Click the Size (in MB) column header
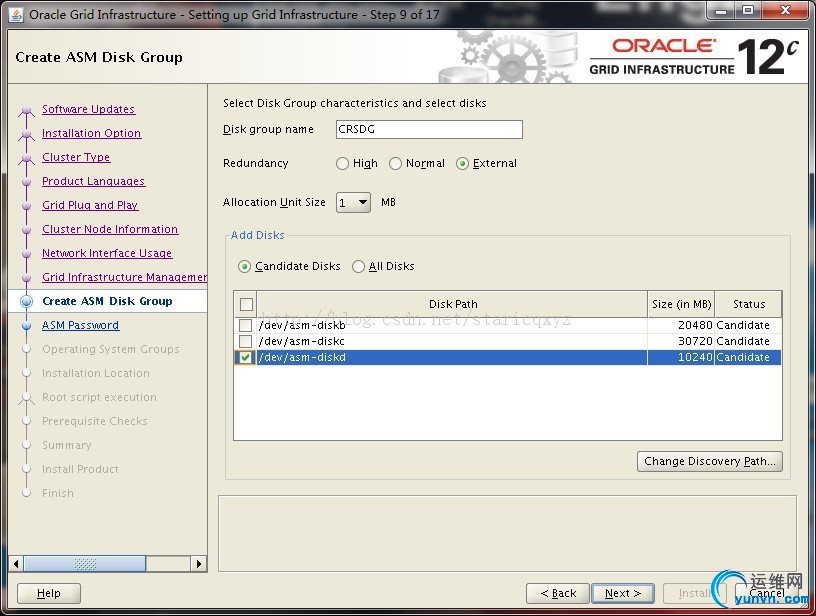 click(x=681, y=304)
